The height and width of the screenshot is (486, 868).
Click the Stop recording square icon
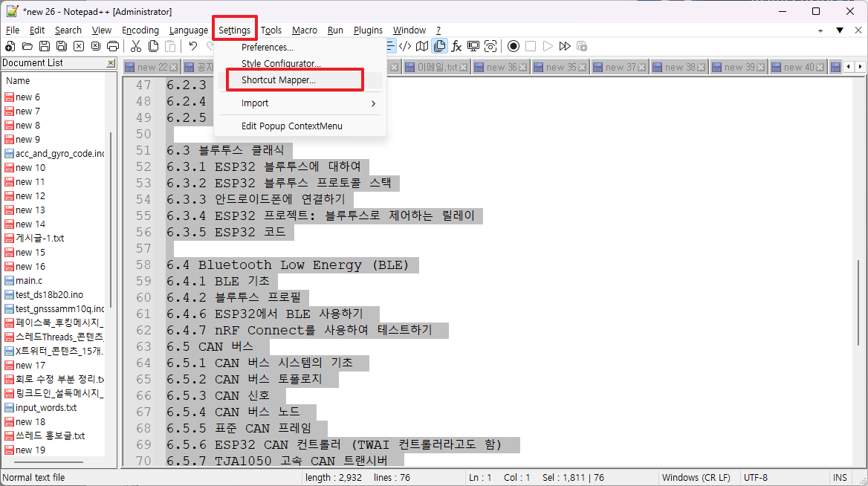coord(531,47)
